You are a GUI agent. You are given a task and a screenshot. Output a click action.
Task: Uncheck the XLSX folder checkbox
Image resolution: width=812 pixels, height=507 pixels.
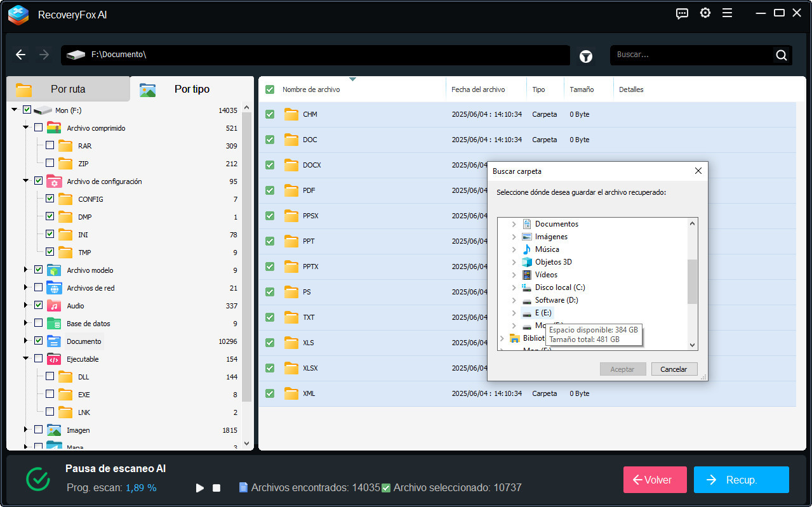(x=270, y=368)
